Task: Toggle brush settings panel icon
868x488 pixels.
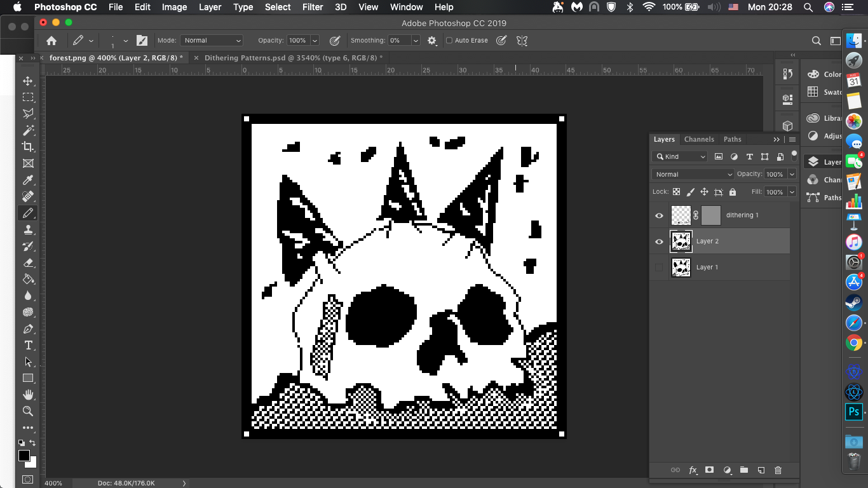Action: [142, 41]
